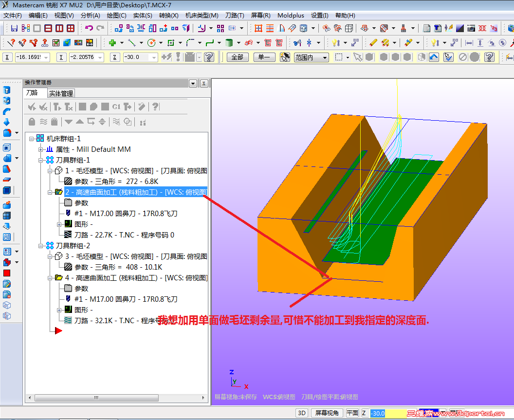Select the Create Line tool
The height and width of the screenshot is (420, 514).
point(132,43)
